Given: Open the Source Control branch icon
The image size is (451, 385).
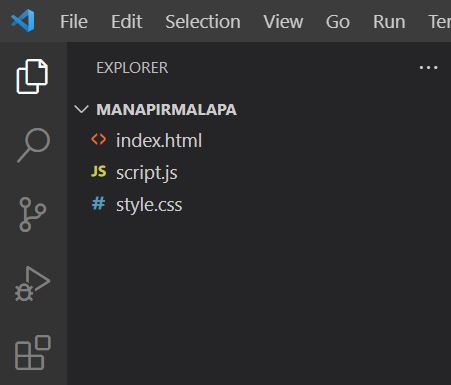Looking at the screenshot, I should (x=32, y=214).
